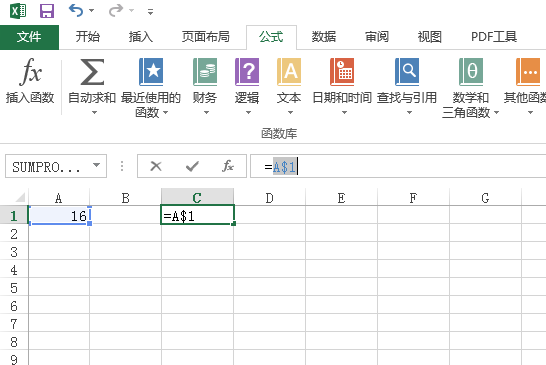
Task: Click the ribbon group label 函数库
Action: click(x=279, y=133)
